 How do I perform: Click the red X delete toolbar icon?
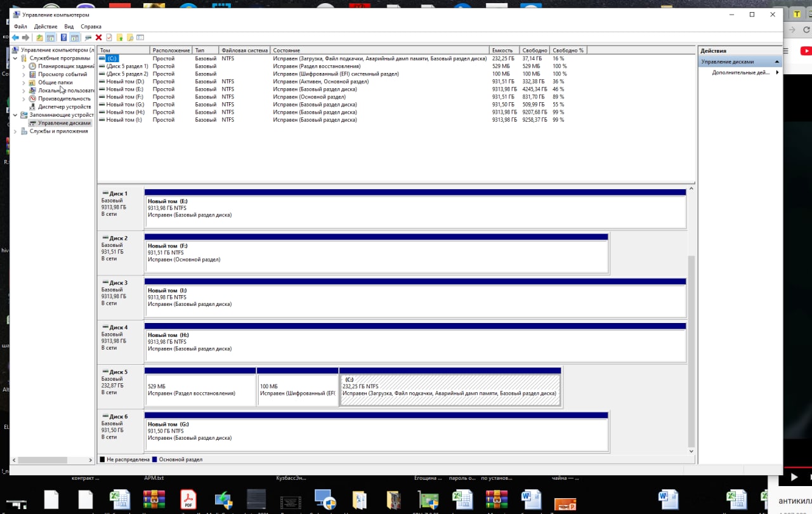pyautogui.click(x=99, y=37)
